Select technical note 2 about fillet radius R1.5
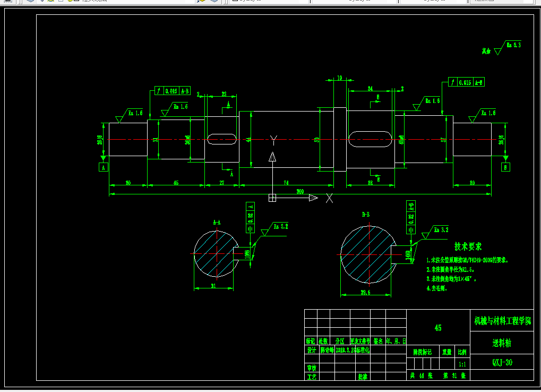 click(450, 269)
